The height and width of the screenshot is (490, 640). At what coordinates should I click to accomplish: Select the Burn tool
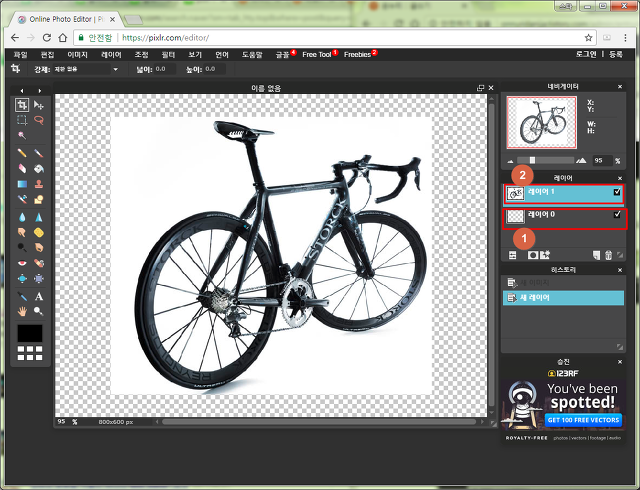(39, 247)
